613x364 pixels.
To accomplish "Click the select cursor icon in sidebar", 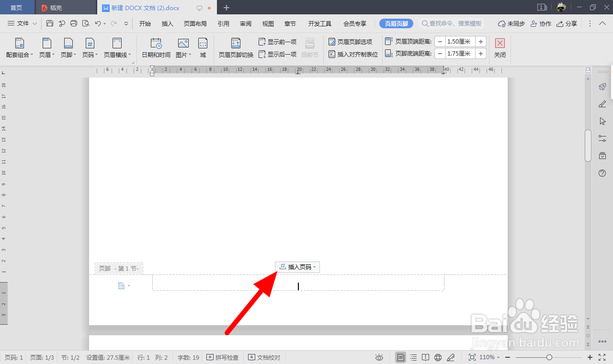I will tap(602, 121).
